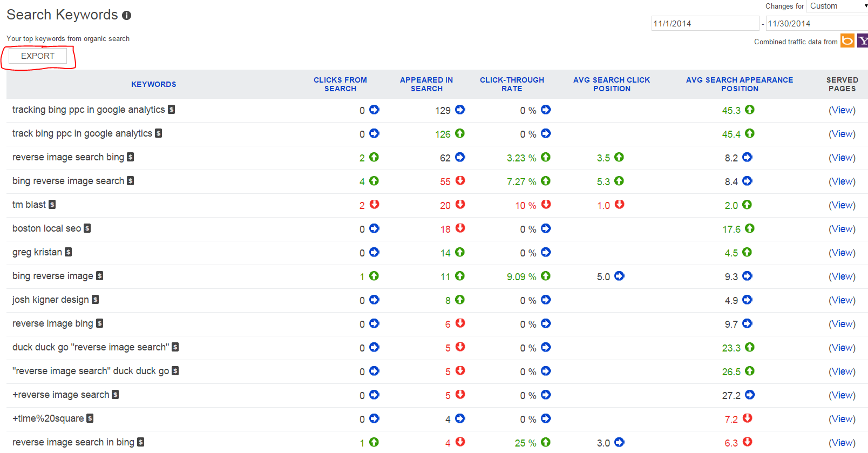Screen dimensions: 868x453
Task: View served pages for bing reverse image search
Action: coord(842,181)
